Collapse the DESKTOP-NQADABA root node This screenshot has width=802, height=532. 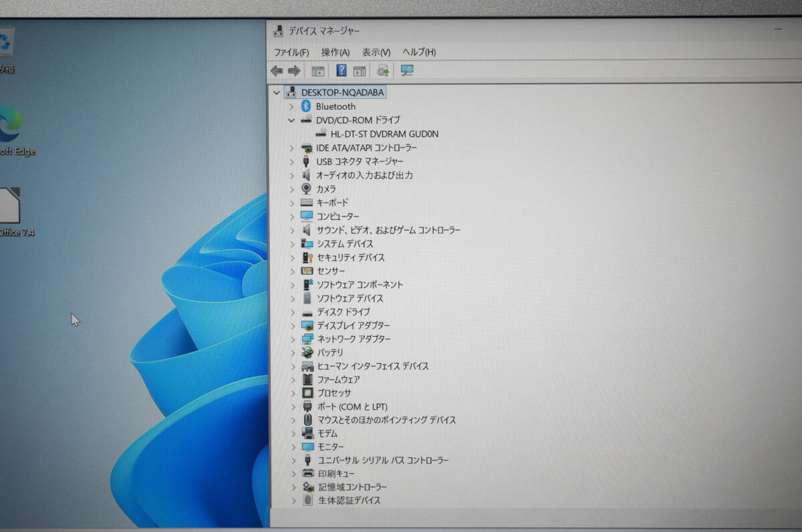click(276, 93)
